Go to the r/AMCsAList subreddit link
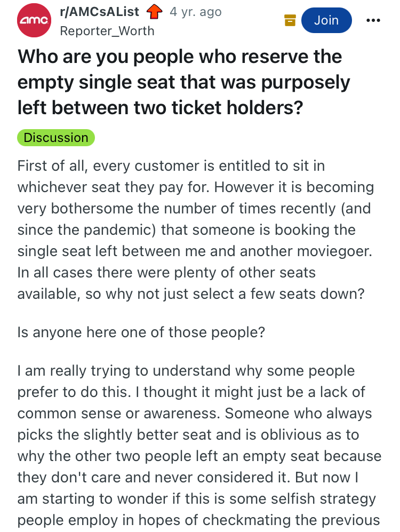400x532 pixels. (x=100, y=11)
